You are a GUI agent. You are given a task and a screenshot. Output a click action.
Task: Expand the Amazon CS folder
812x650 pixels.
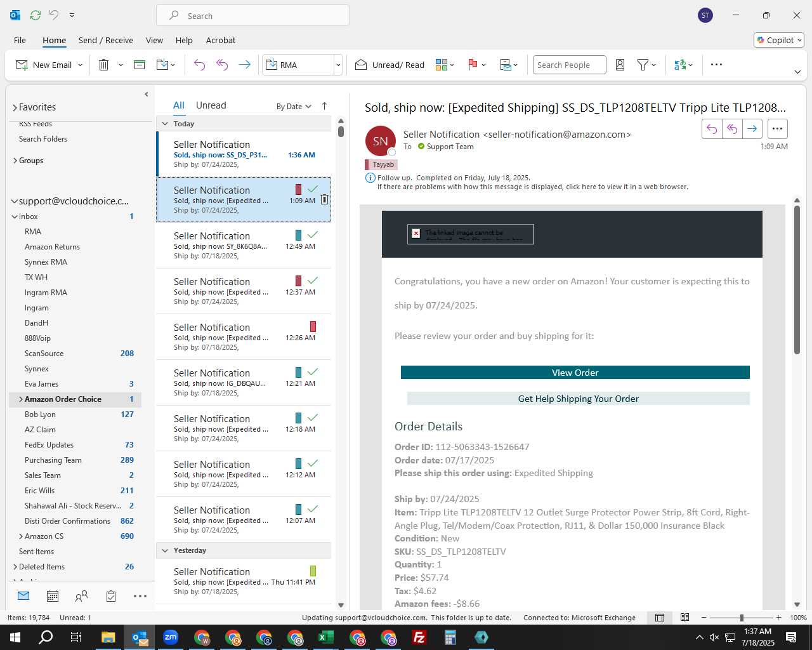[x=21, y=536]
